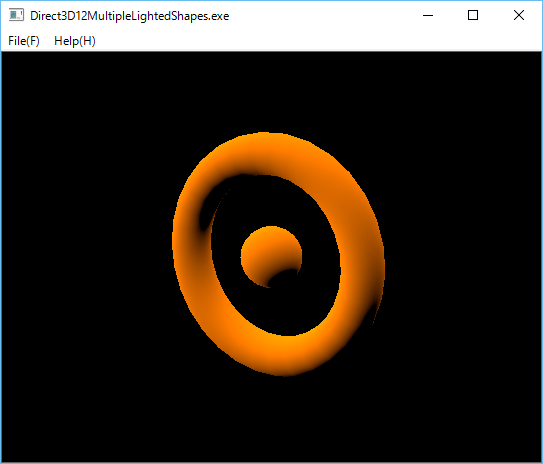Maximize the Direct3D12MultipleLightedShapes window

point(473,15)
